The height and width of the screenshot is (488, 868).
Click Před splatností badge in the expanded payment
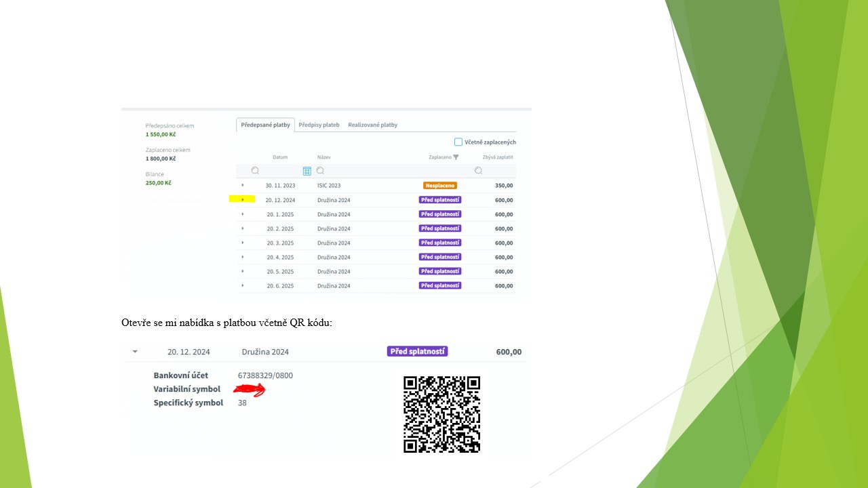(417, 351)
